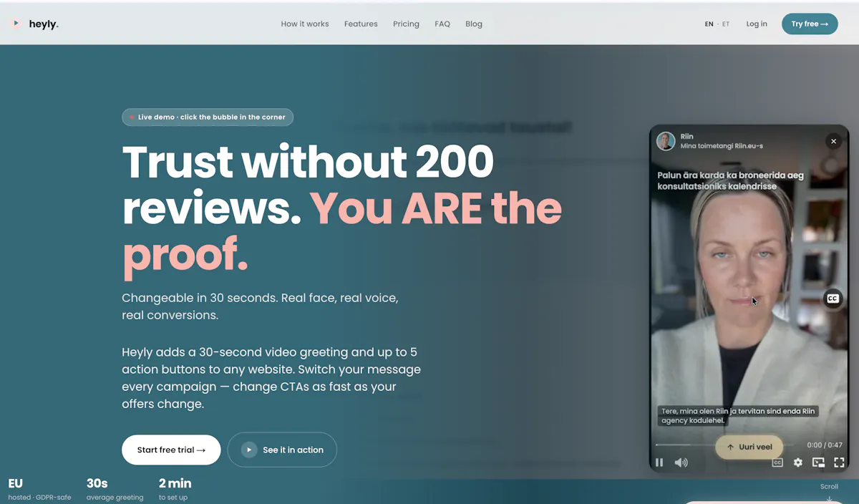This screenshot has height=504, width=859.
Task: Enter fullscreen video mode
Action: pyautogui.click(x=839, y=462)
